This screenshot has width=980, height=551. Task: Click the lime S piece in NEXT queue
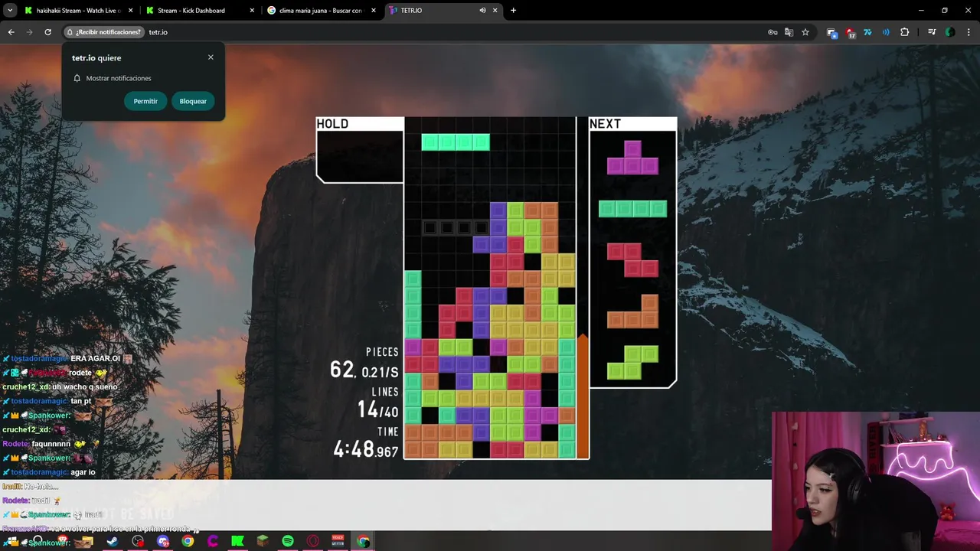[x=632, y=363]
